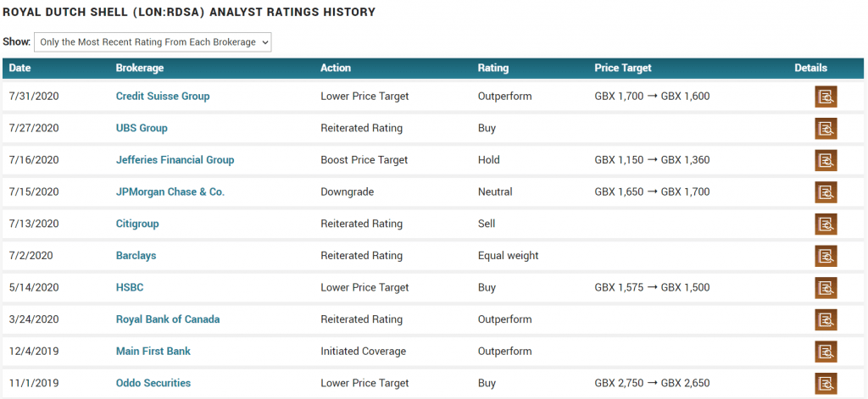Select the 5/14/2020 date cell
This screenshot has height=399, width=868.
click(x=34, y=288)
